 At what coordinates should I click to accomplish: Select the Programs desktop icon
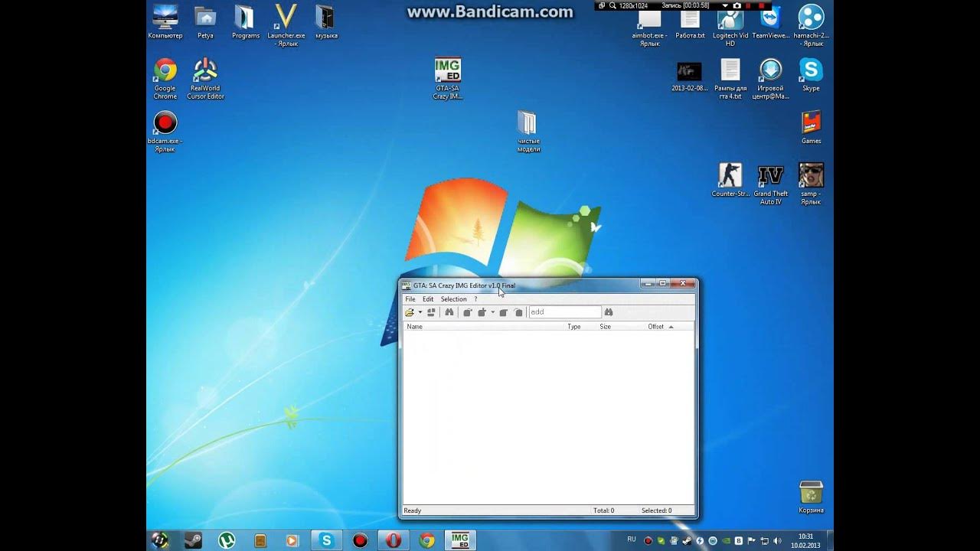coord(245,22)
